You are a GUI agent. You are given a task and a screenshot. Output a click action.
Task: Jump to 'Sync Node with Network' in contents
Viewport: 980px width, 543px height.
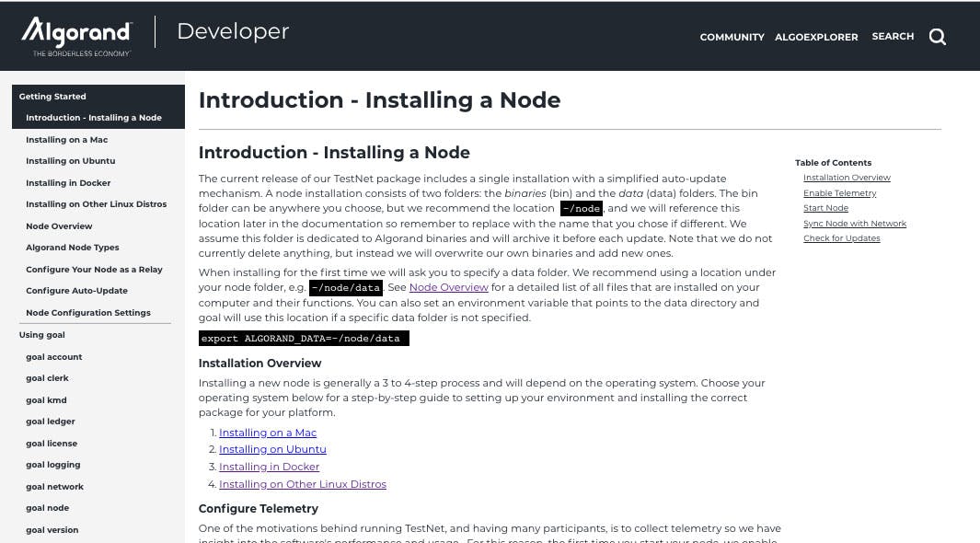tap(854, 223)
